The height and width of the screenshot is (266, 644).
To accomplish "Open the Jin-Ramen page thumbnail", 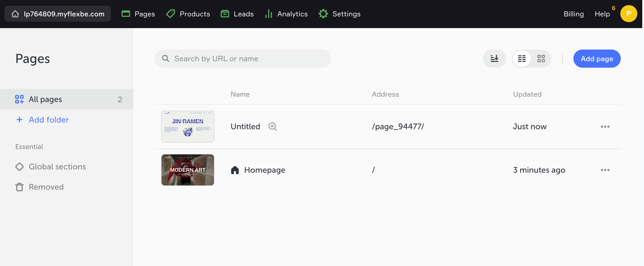I will (x=187, y=127).
